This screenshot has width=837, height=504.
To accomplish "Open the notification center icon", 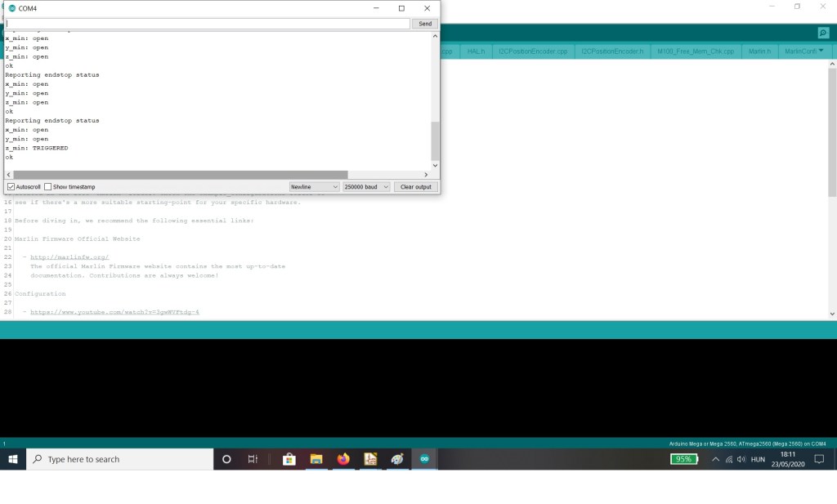I will [x=819, y=459].
